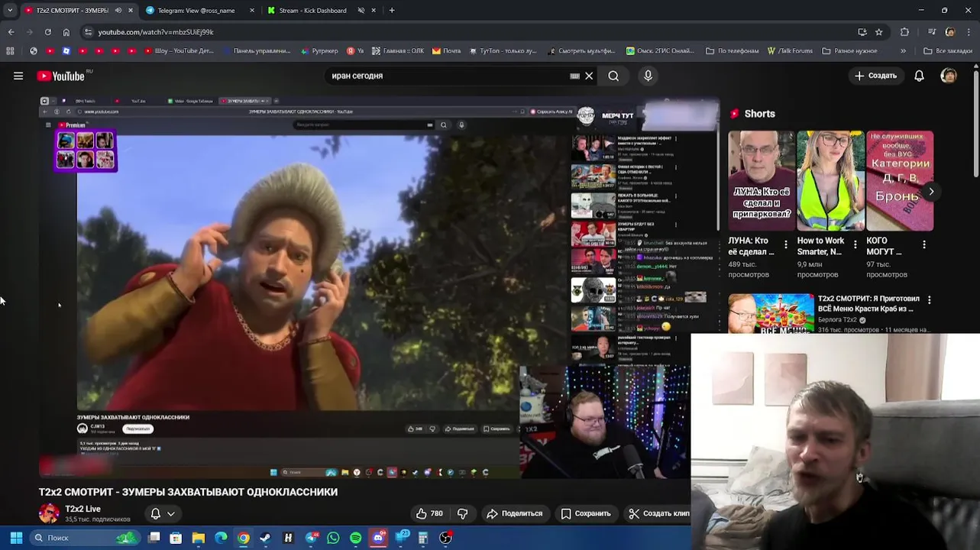Viewport: 980px width, 550px height.
Task: Open the КОГО МОГУТ Short thumbnail
Action: click(x=899, y=180)
